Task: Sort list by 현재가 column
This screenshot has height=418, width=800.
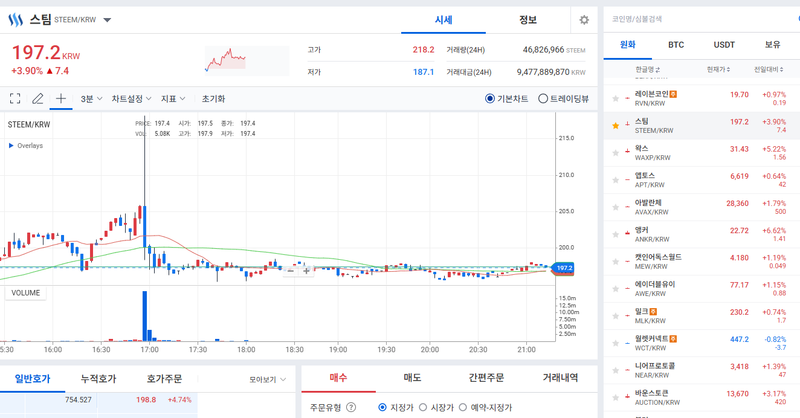Action: coord(718,69)
